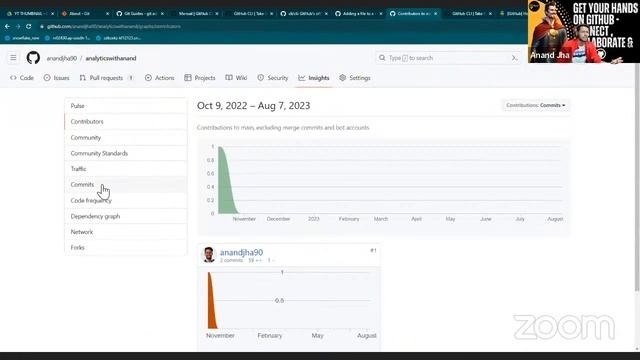
Task: Open the repository Settings tab
Action: click(x=355, y=78)
